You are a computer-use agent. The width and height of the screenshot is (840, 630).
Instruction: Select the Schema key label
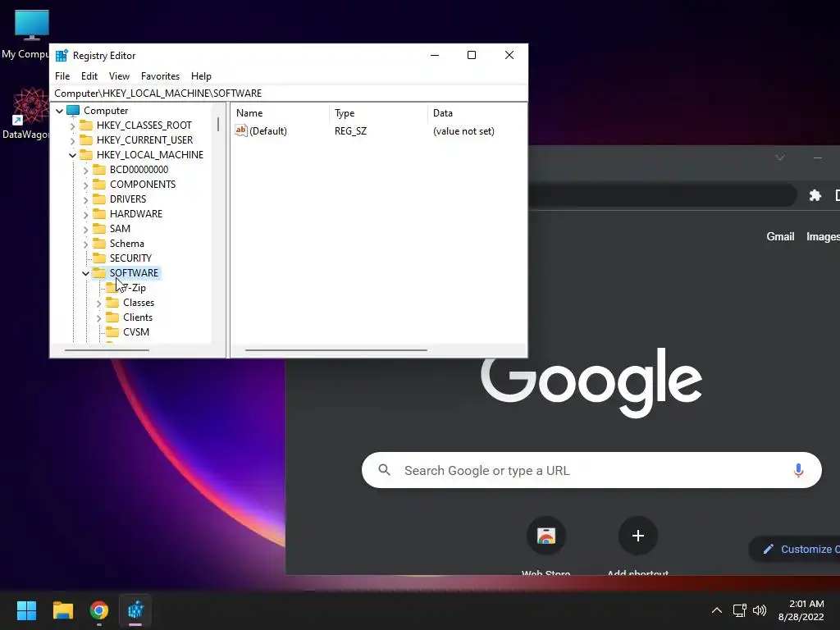(x=127, y=243)
